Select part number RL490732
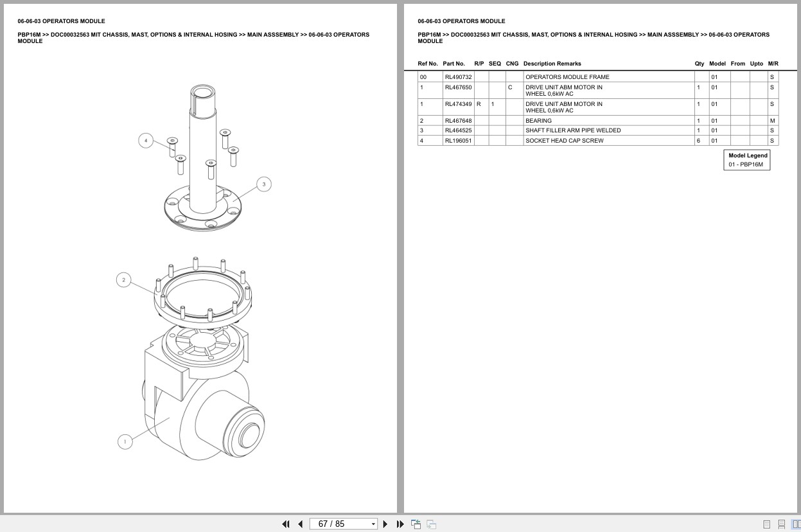The width and height of the screenshot is (801, 532). click(458, 77)
